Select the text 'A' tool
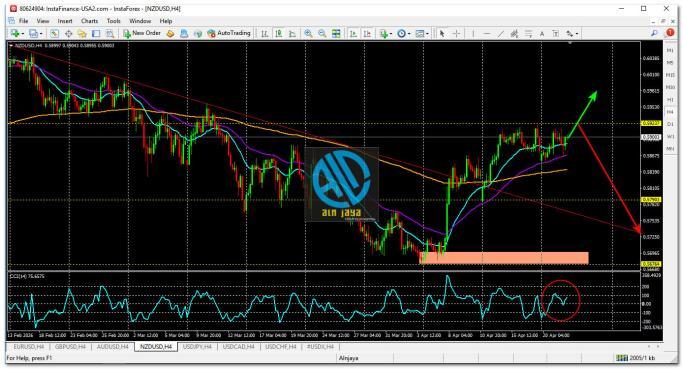Viewport: 683px width, 369px height. click(542, 34)
